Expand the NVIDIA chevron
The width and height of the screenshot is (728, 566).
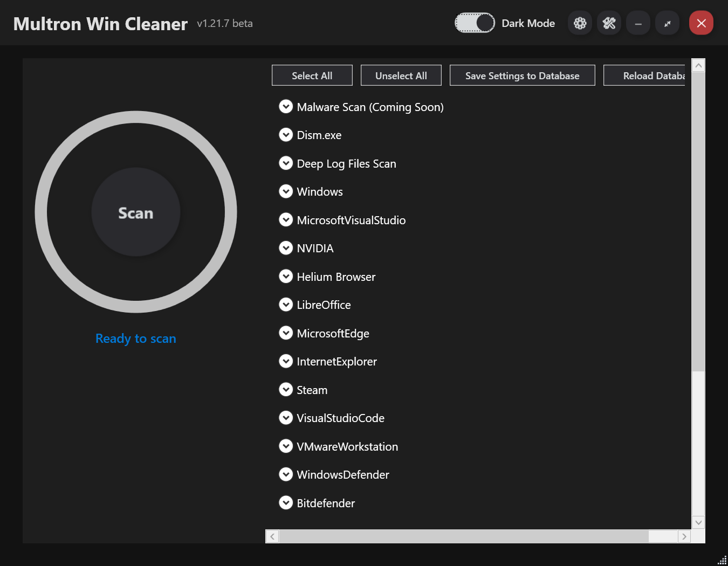[286, 248]
